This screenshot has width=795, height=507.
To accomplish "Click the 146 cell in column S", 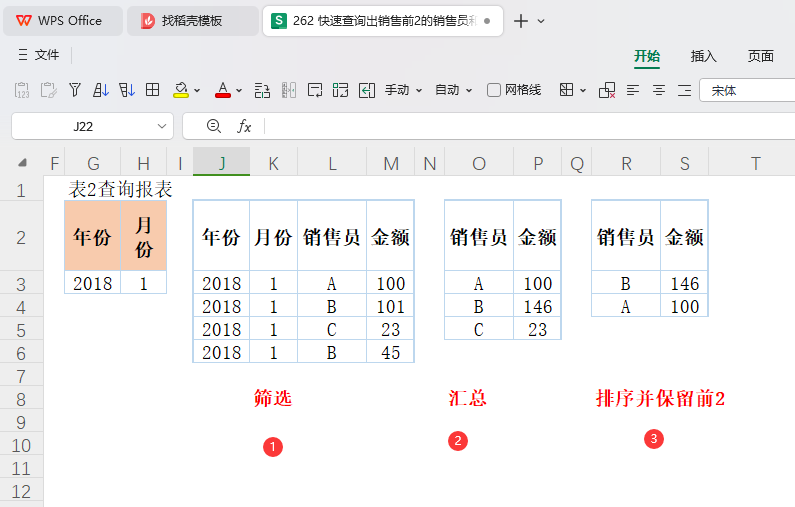I will coord(684,283).
